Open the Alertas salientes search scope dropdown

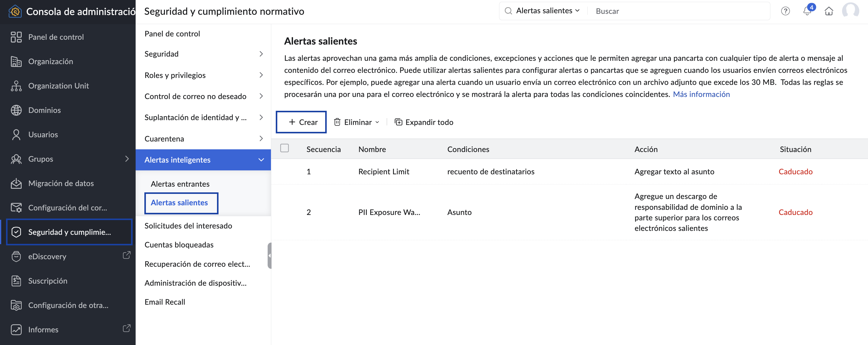click(548, 11)
